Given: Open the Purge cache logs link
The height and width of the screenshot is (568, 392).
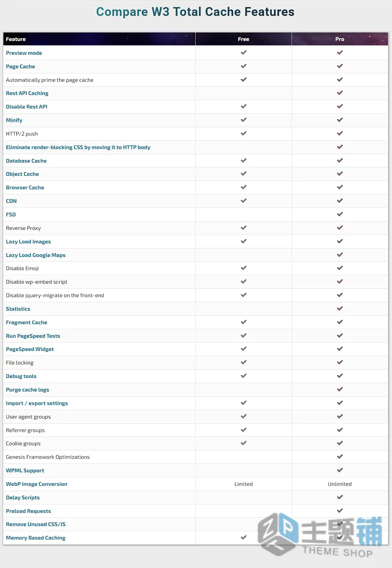Looking at the screenshot, I should (27, 390).
